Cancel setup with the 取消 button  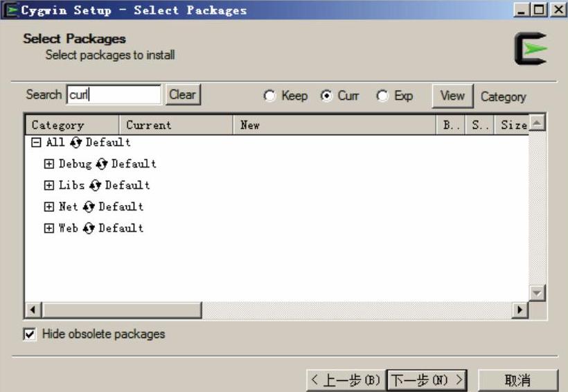(518, 380)
